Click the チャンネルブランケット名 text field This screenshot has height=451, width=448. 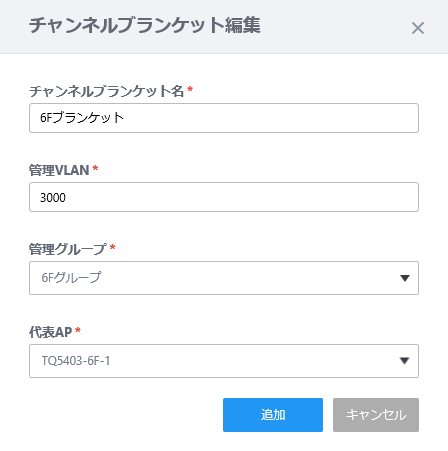click(224, 118)
